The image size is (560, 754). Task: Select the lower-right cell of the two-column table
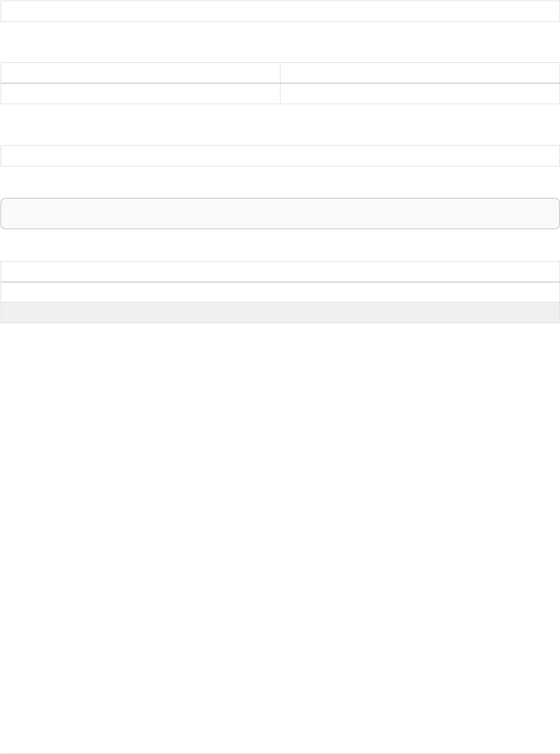click(420, 94)
